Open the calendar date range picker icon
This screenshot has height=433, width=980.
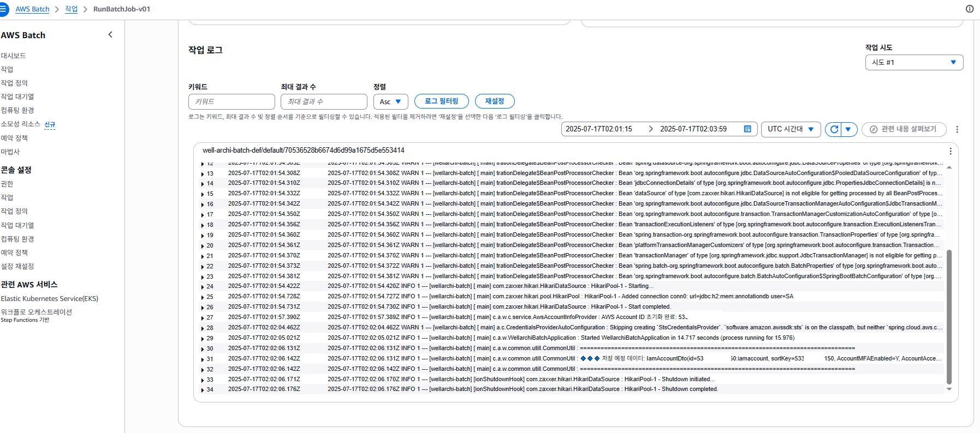coord(747,129)
